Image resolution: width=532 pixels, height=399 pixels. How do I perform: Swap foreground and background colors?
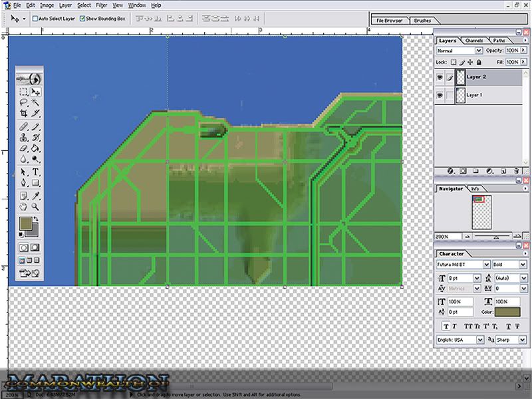(36, 219)
